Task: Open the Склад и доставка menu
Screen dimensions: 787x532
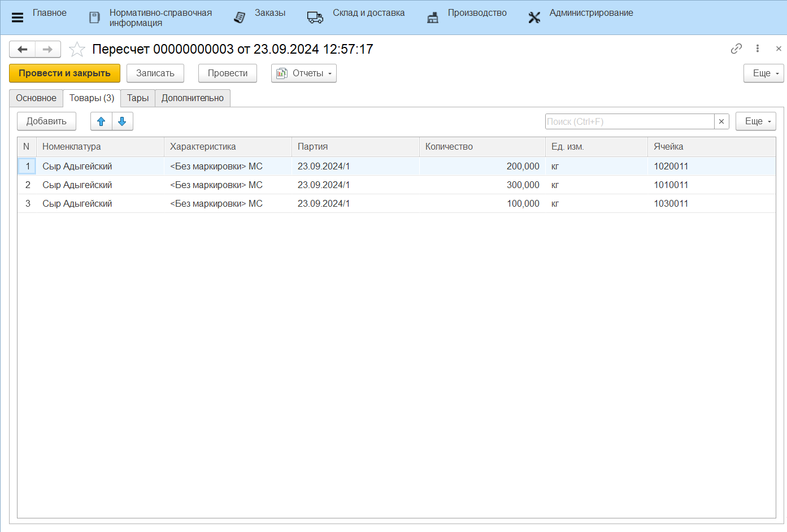Action: pyautogui.click(x=368, y=13)
